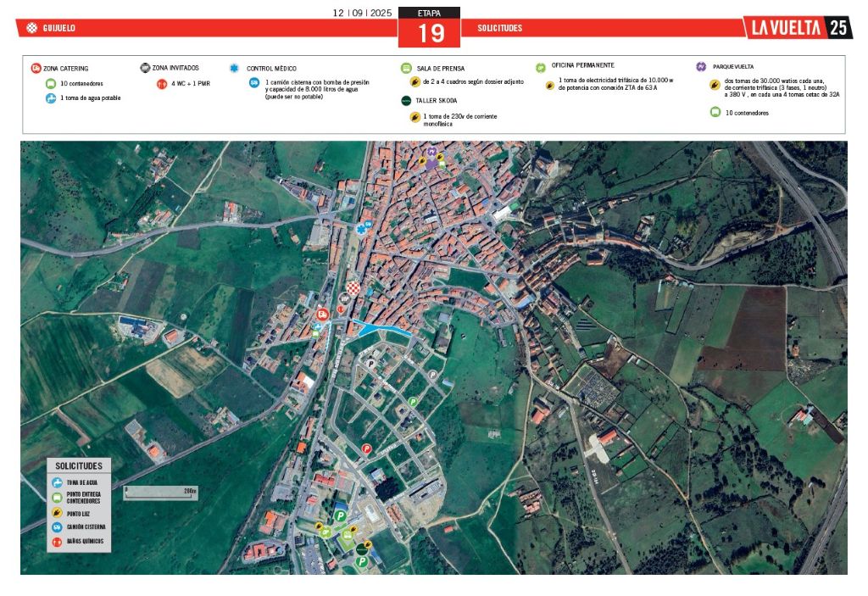Select the red parking P marker on map
The image size is (868, 596).
point(367,448)
